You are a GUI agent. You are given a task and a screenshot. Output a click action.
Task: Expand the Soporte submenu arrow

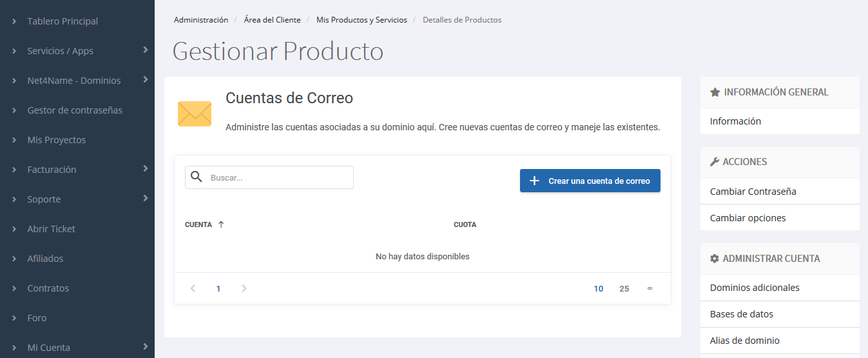pyautogui.click(x=146, y=198)
